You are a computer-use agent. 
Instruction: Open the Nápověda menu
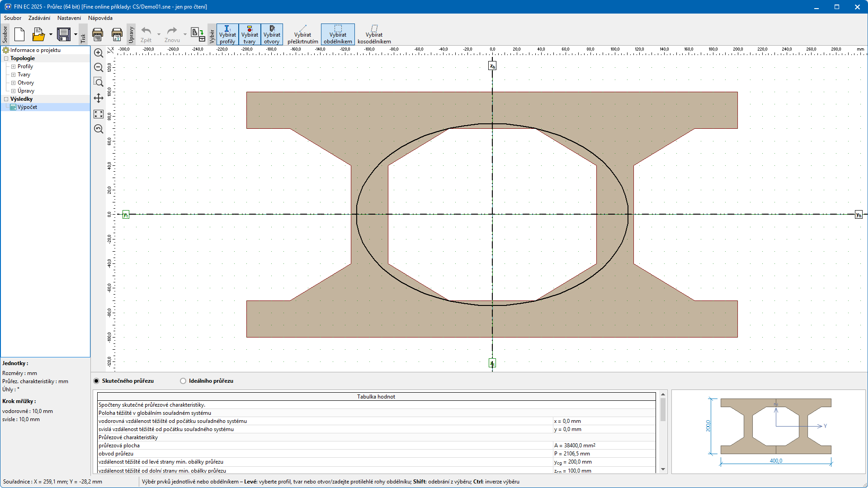coord(100,18)
